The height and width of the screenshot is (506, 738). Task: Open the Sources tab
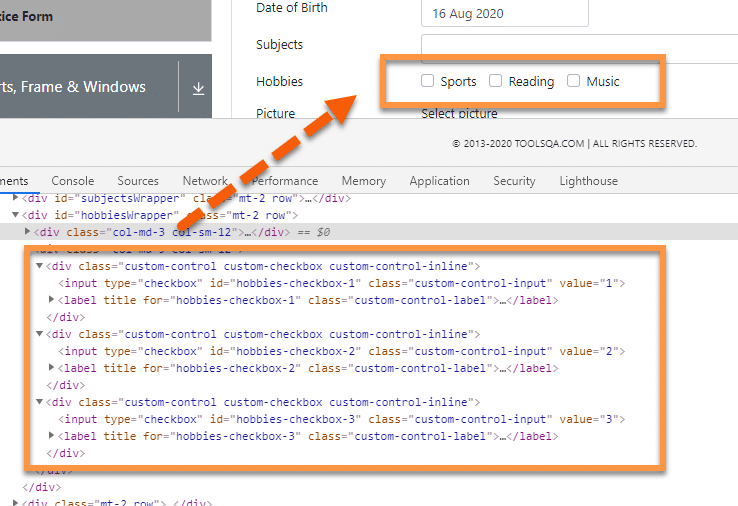click(138, 181)
